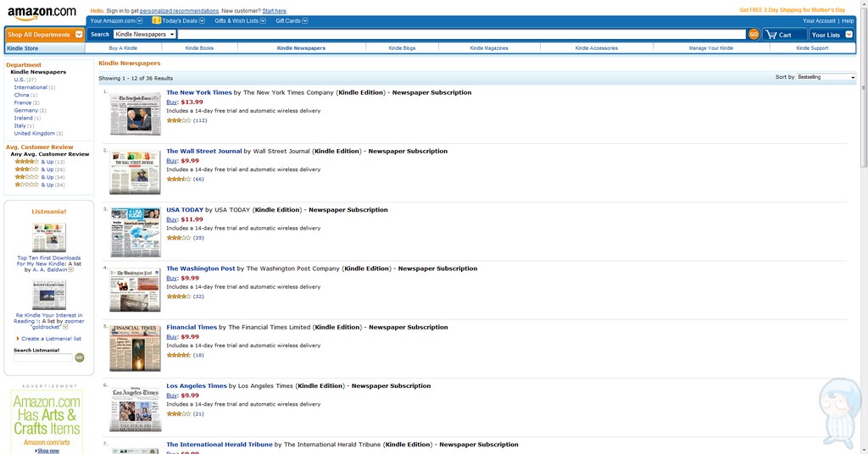
Task: Open the Washington Post cover thumbnail
Action: 135,291
